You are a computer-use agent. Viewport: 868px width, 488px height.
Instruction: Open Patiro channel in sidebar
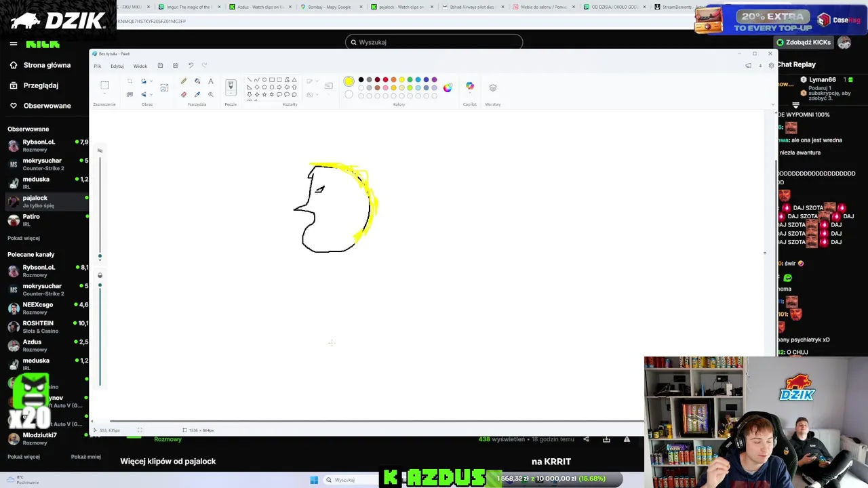46,220
